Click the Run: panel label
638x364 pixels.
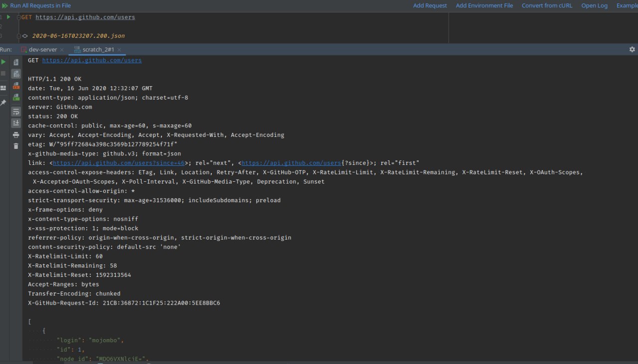coord(6,49)
